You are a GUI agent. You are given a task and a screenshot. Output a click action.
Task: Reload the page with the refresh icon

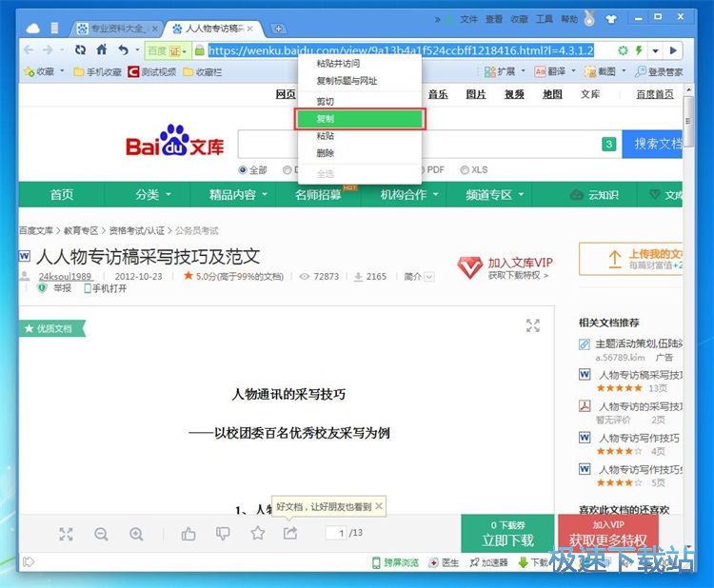pyautogui.click(x=81, y=50)
